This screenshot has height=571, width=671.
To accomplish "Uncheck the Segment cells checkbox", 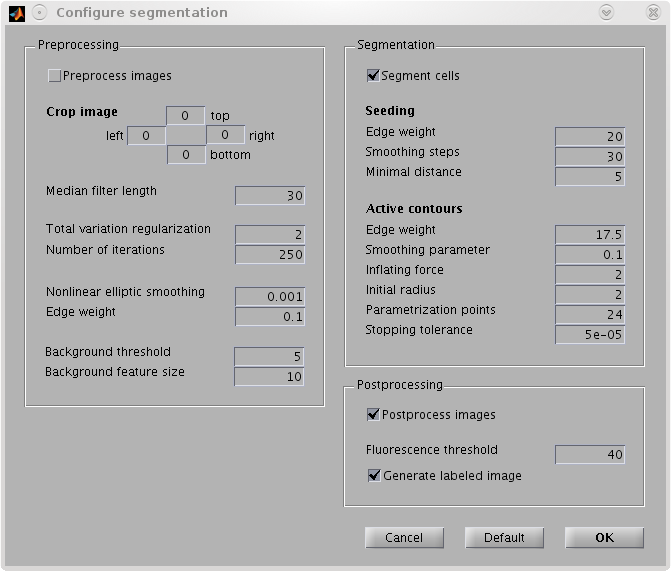I will point(373,76).
